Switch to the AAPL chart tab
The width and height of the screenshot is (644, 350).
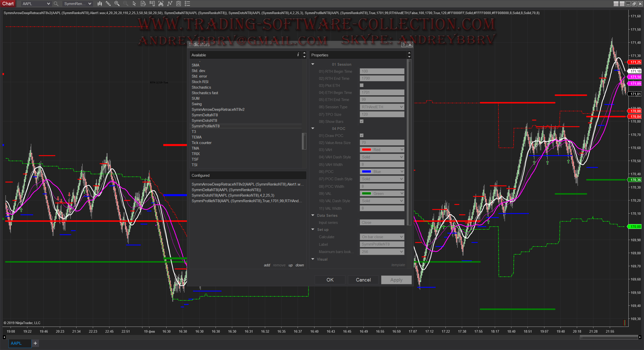(16, 343)
